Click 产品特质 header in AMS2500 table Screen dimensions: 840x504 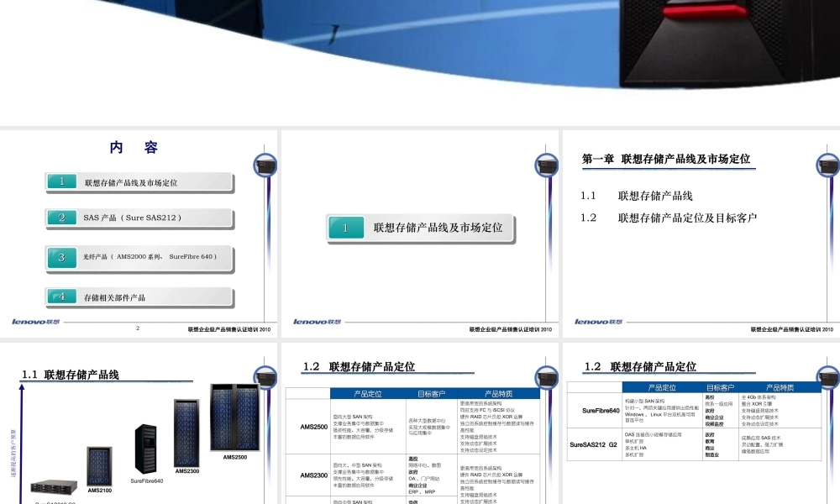(498, 394)
